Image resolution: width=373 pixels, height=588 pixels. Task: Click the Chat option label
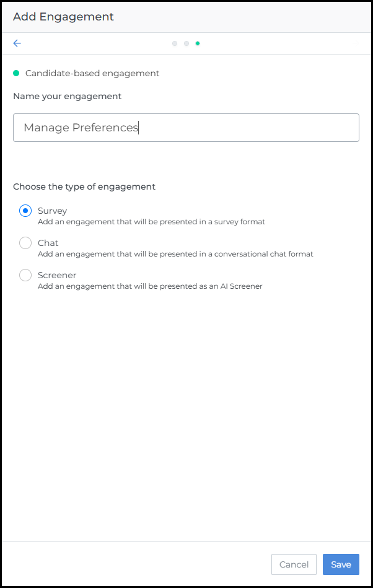click(48, 243)
